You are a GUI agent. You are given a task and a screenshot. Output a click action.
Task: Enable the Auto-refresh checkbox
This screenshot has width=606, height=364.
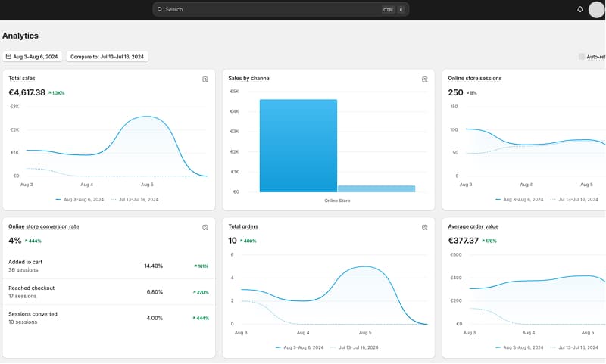[582, 57]
